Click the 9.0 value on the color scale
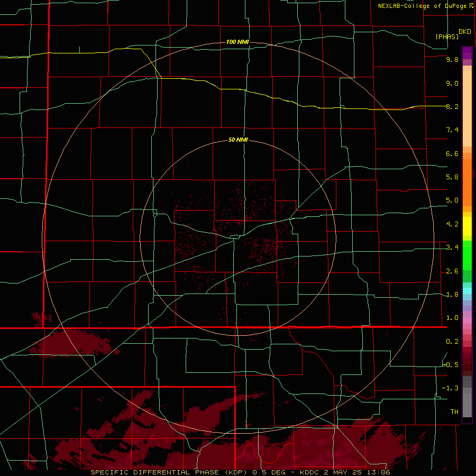Image resolution: width=476 pixels, height=476 pixels. pyautogui.click(x=452, y=84)
